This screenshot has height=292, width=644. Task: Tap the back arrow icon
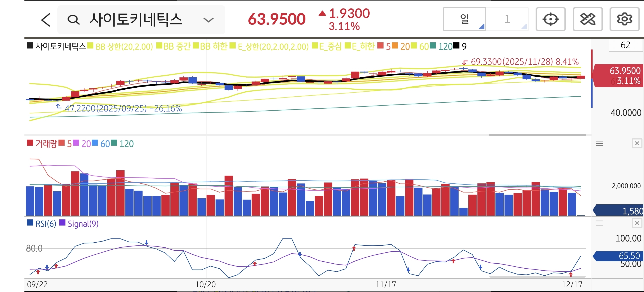pyautogui.click(x=46, y=20)
